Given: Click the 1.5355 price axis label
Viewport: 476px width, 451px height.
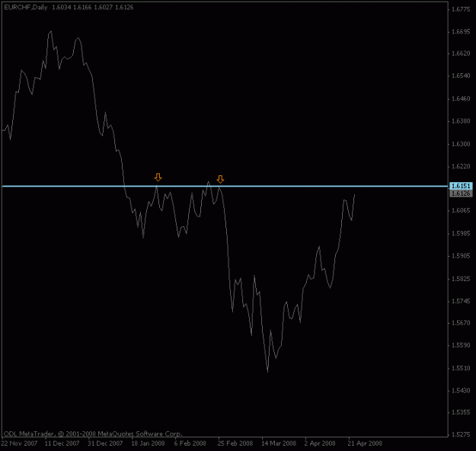Looking at the screenshot, I should coord(461,412).
